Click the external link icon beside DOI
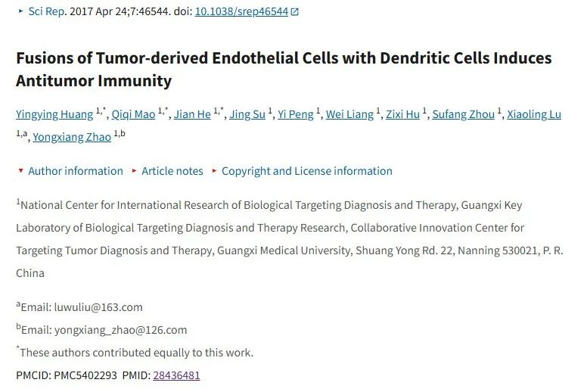Screen dimensions: 584x392 tap(294, 12)
